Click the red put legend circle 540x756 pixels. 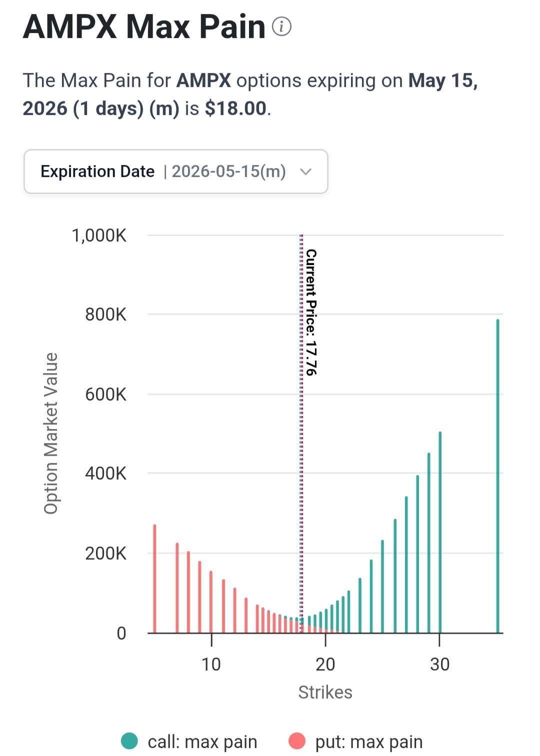[x=297, y=741]
